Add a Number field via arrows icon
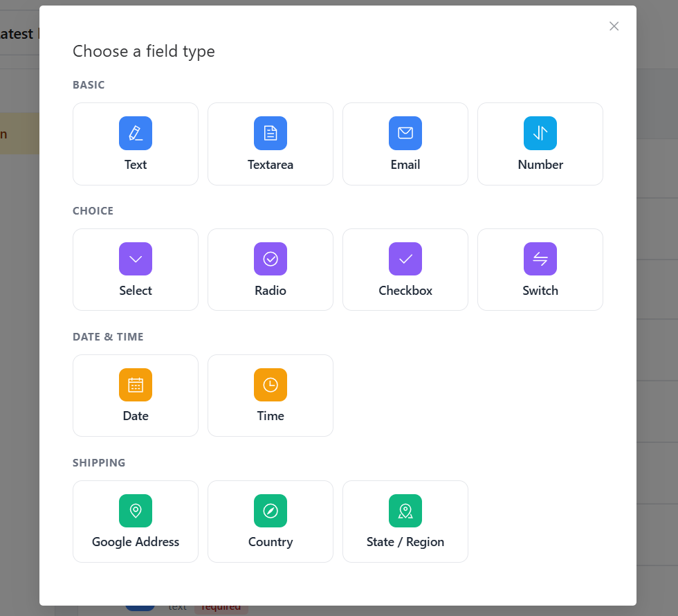Viewport: 678px width, 616px height. click(x=540, y=133)
